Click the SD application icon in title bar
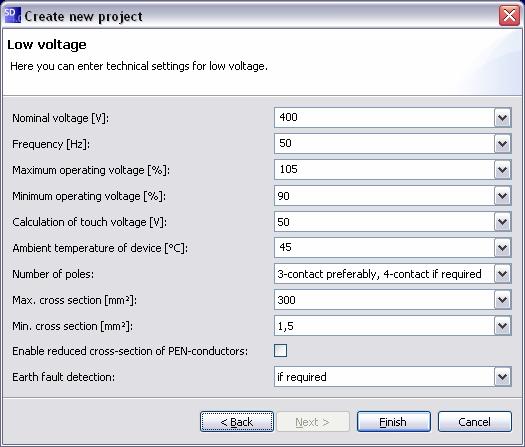525x447 pixels. (12, 16)
